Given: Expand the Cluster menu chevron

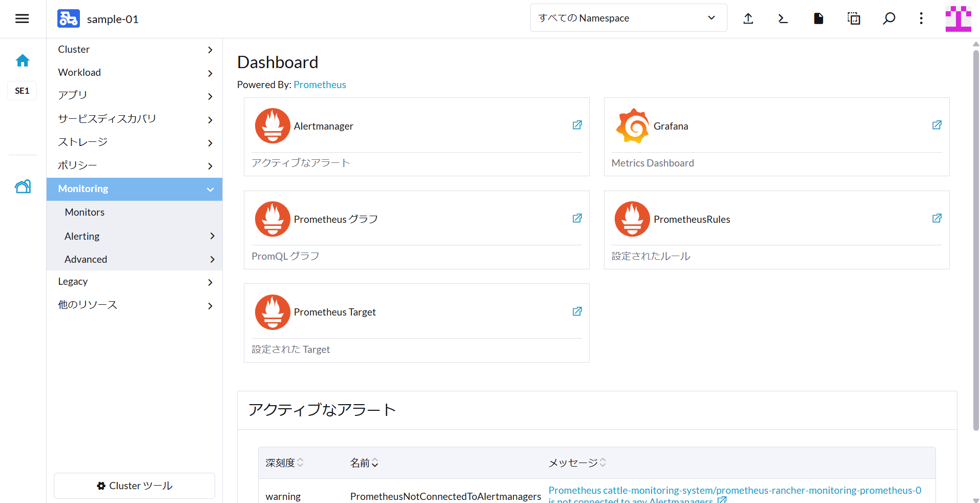Looking at the screenshot, I should 210,50.
